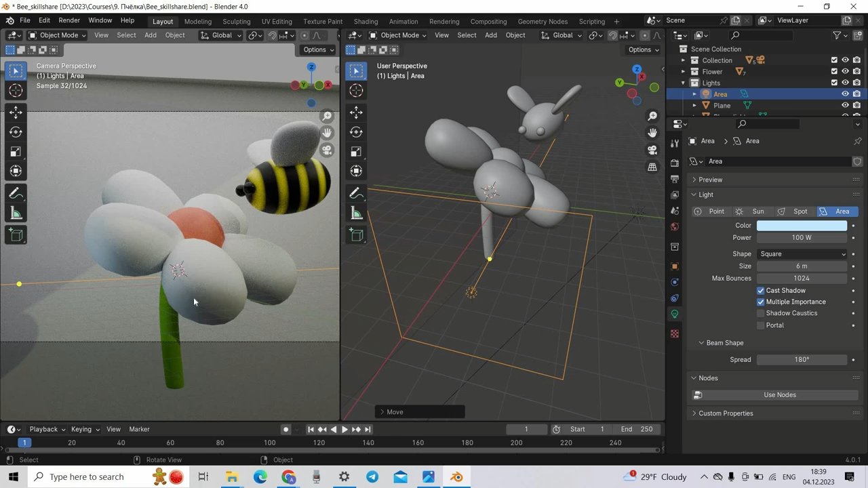
Task: Click the Add Cube tool in left viewport
Action: pyautogui.click(x=16, y=235)
